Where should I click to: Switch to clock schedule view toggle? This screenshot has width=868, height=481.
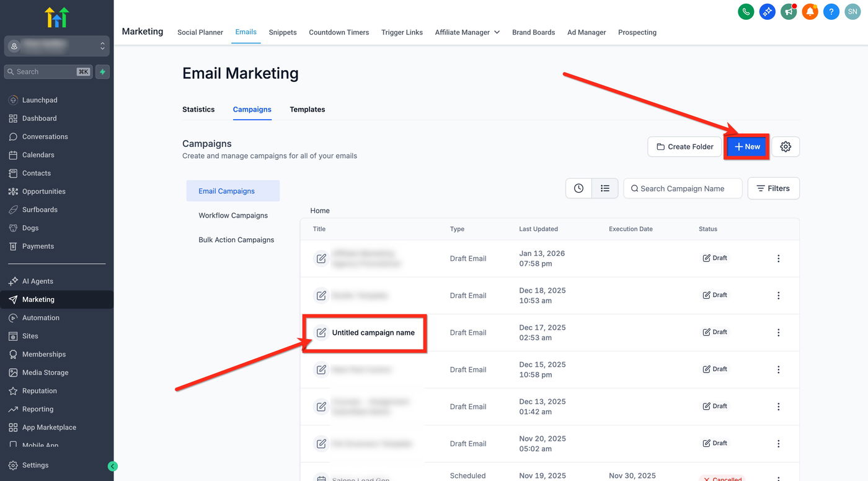tap(578, 188)
